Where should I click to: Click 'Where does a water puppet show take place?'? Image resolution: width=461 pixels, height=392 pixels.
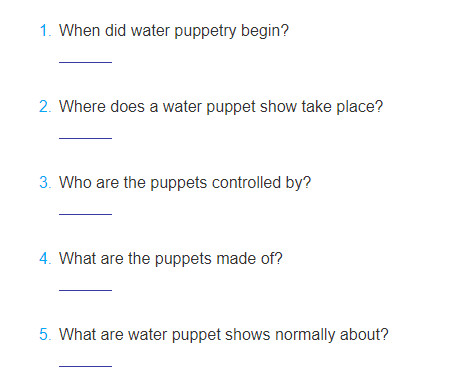[221, 107]
